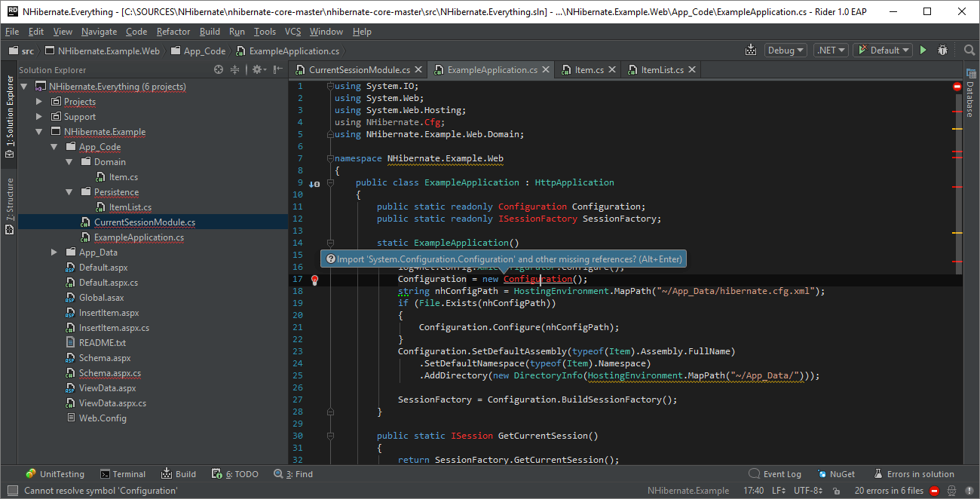Expand the App_Data folder
Viewport: 980px width, 499px height.
pyautogui.click(x=54, y=253)
